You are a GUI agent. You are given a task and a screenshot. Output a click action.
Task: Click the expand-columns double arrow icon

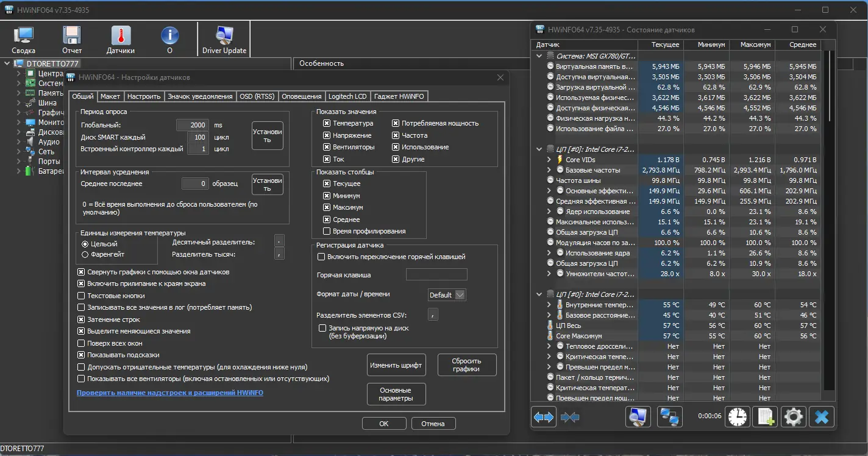point(544,417)
